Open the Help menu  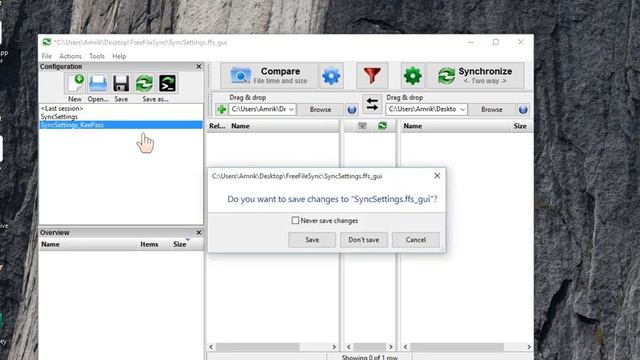pos(119,56)
